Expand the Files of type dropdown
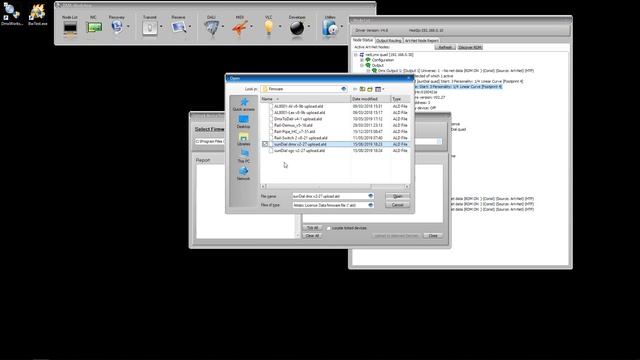 (371, 205)
